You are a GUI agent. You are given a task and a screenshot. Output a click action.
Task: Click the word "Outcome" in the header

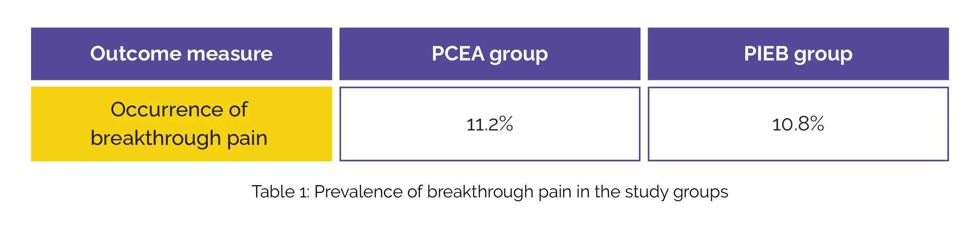pos(136,54)
